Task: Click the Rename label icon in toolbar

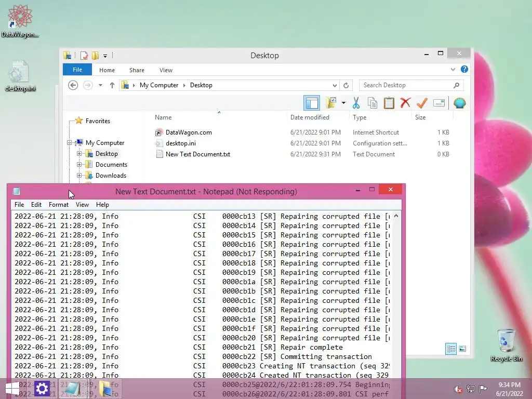Action: pos(438,103)
